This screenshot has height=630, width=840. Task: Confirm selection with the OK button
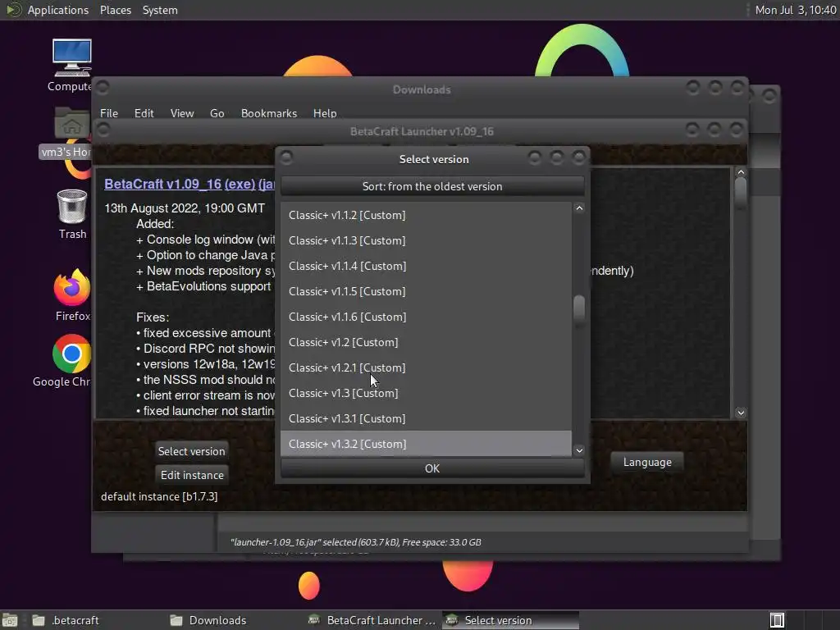(x=432, y=468)
